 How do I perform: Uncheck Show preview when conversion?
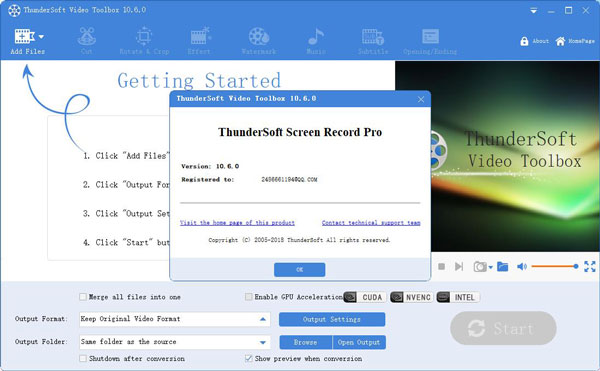point(249,358)
